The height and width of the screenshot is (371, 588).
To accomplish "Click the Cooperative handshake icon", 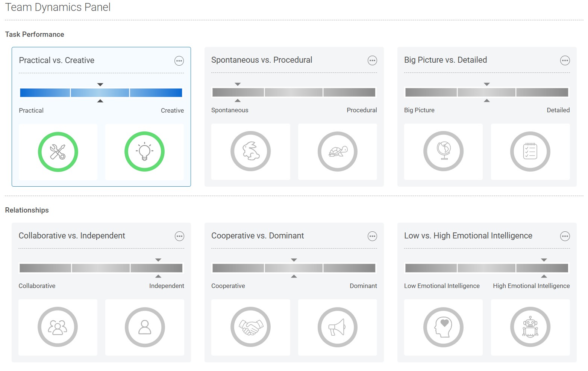I will pos(251,327).
